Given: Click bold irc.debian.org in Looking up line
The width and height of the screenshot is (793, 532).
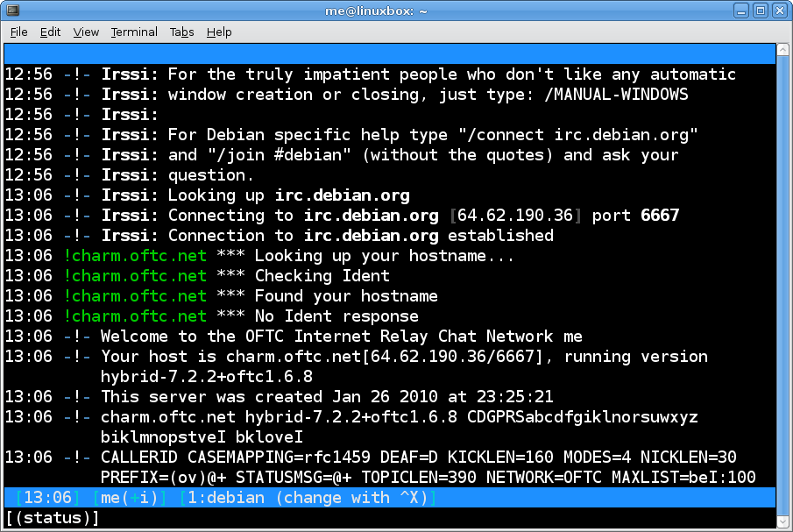Looking at the screenshot, I should pos(342,195).
